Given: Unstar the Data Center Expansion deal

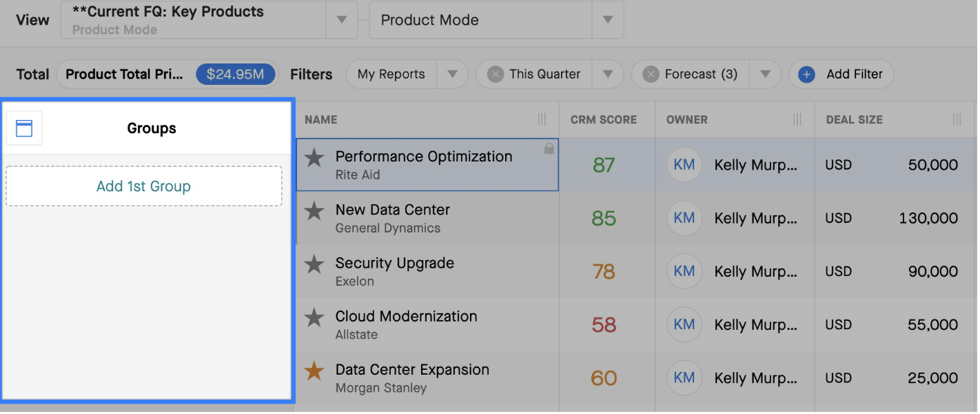Looking at the screenshot, I should pos(314,371).
